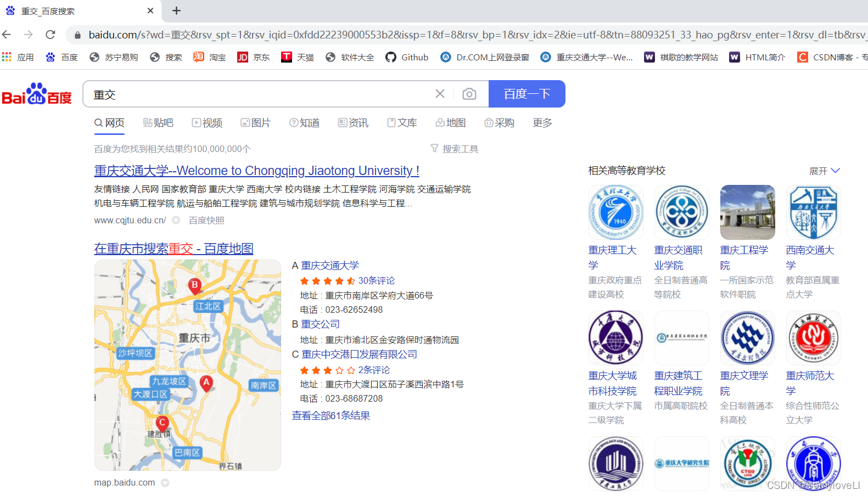Clear the search box with the X icon

click(440, 94)
